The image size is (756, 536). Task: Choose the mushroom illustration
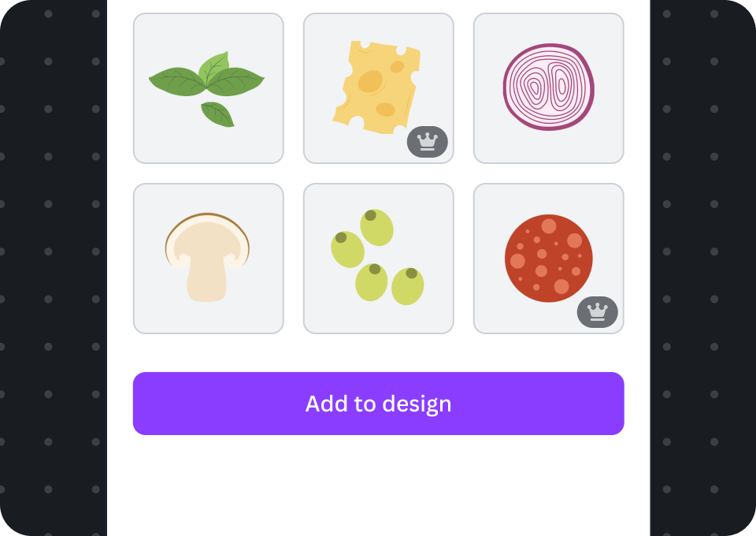[208, 259]
